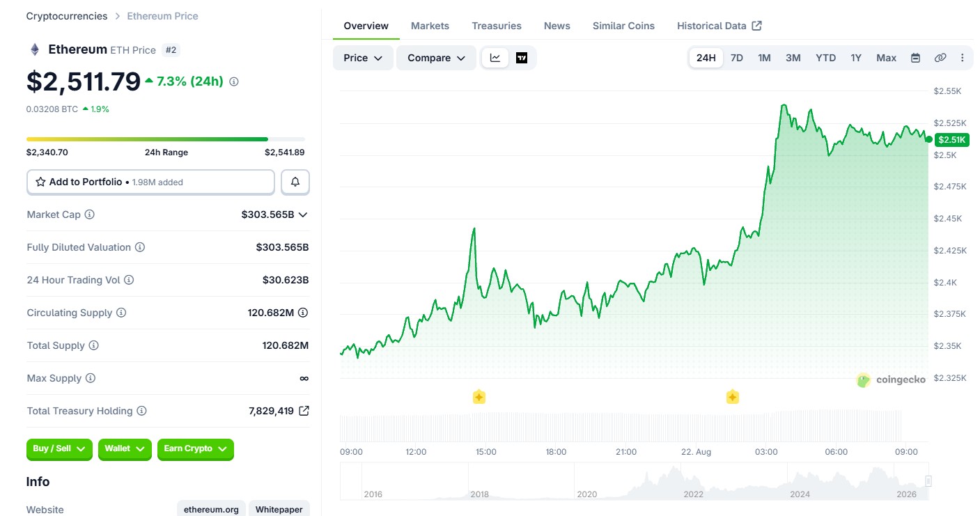Open Total Treasury Holding info icon
This screenshot has height=516, width=980.
point(141,411)
